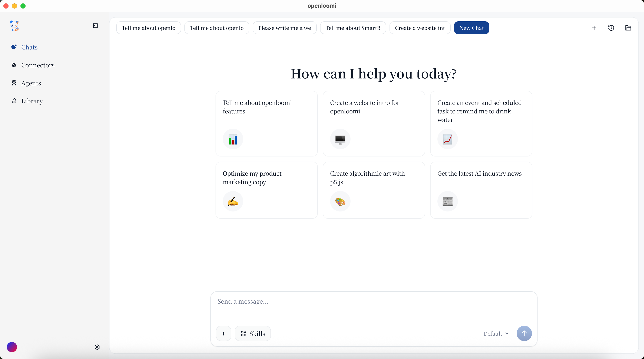This screenshot has width=644, height=359.
Task: Pick the "Optimize my product marketing copy" suggestion
Action: (266, 190)
